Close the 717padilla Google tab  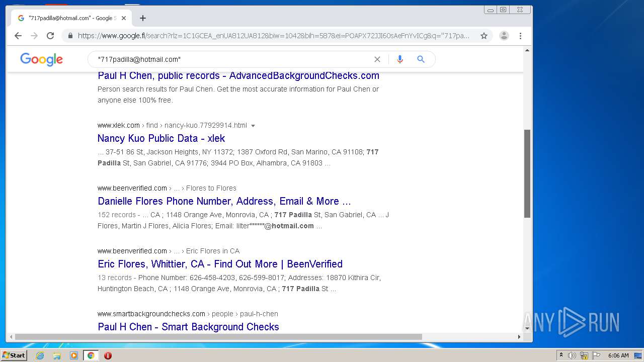point(124,18)
